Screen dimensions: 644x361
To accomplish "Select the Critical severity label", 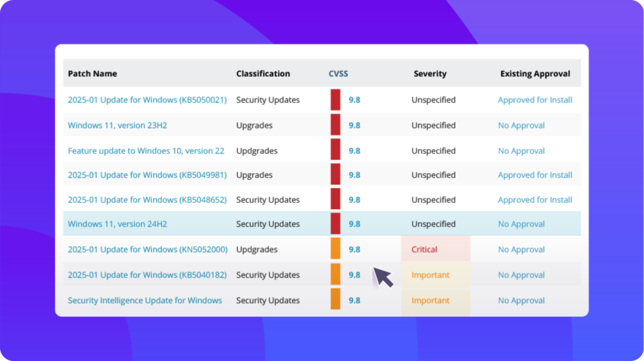I will 425,249.
